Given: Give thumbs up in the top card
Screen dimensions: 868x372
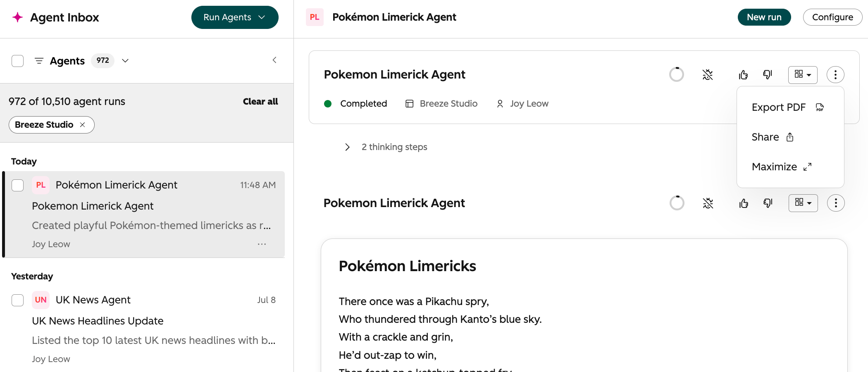Looking at the screenshot, I should [x=743, y=75].
